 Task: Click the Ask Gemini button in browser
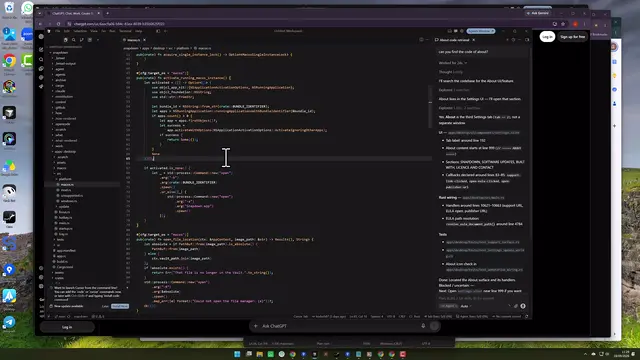point(538,13)
